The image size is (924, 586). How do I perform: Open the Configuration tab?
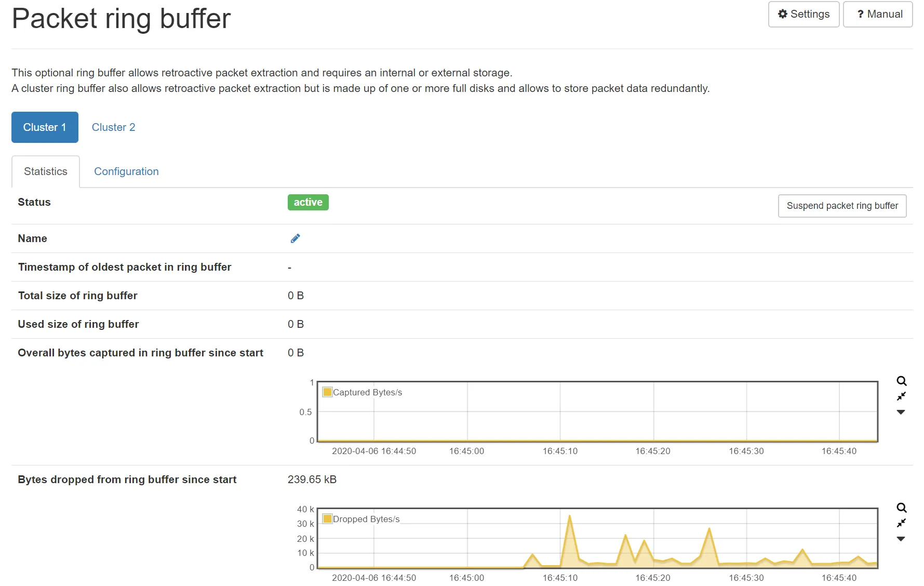[x=126, y=171]
